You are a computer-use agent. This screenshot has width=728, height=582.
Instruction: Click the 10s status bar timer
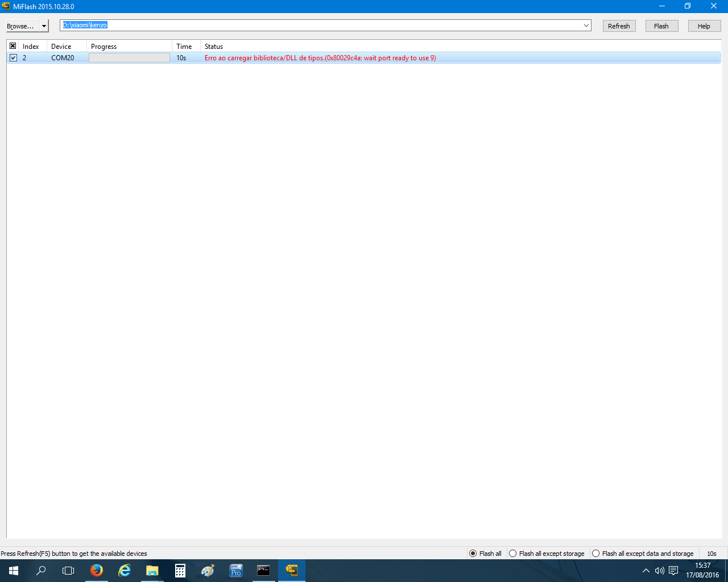[x=712, y=554]
